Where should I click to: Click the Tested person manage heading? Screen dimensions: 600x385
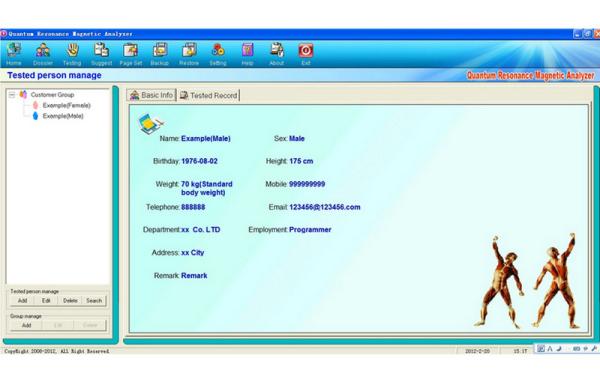(54, 75)
